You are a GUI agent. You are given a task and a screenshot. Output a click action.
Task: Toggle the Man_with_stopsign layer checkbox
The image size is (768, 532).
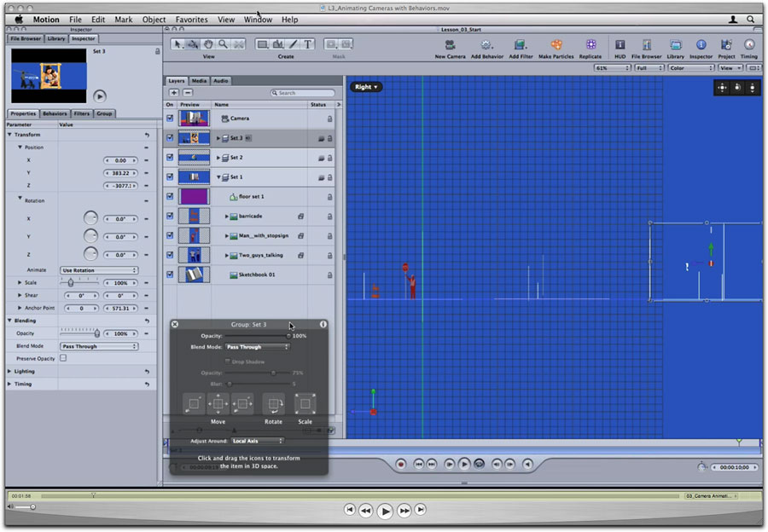170,236
